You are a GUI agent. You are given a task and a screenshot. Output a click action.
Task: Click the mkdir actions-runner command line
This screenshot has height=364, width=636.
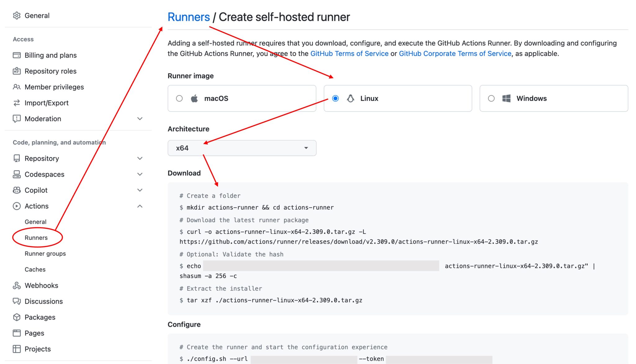(257, 207)
